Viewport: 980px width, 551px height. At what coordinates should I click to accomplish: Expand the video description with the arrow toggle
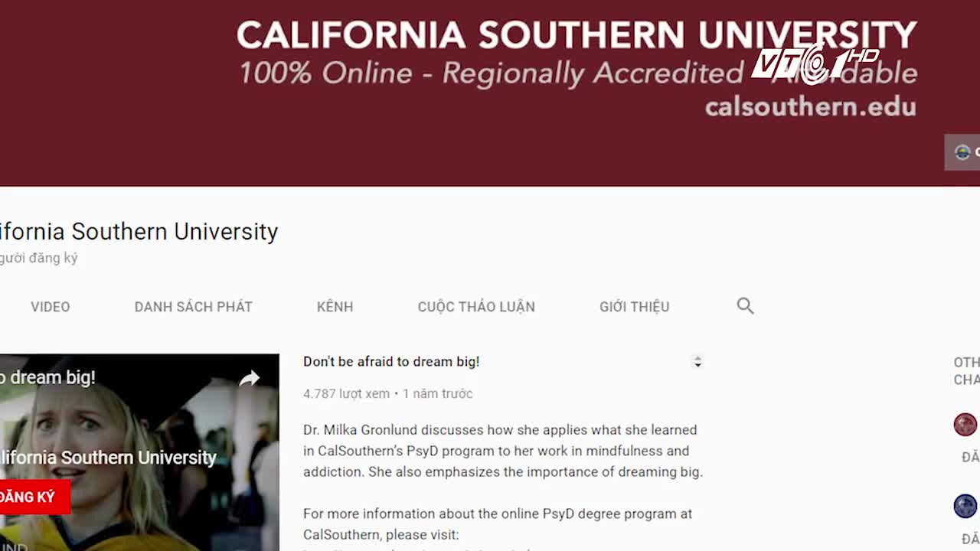[x=697, y=362]
